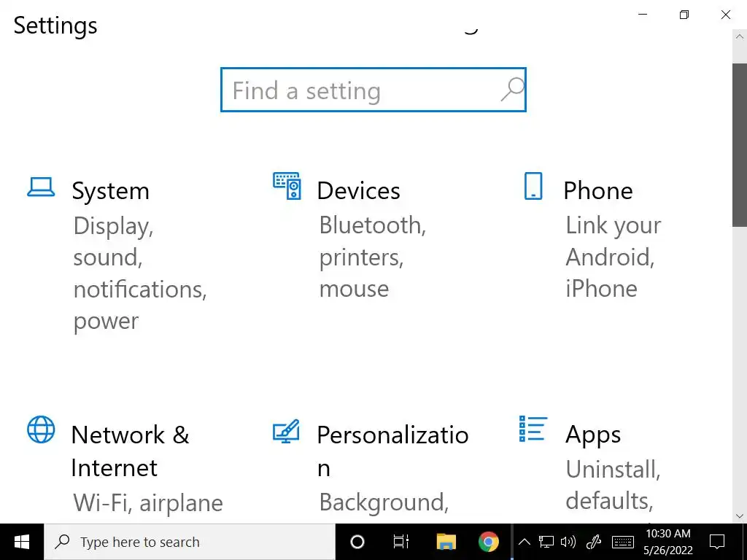Open the volume control in system tray
The width and height of the screenshot is (747, 560).
[568, 542]
